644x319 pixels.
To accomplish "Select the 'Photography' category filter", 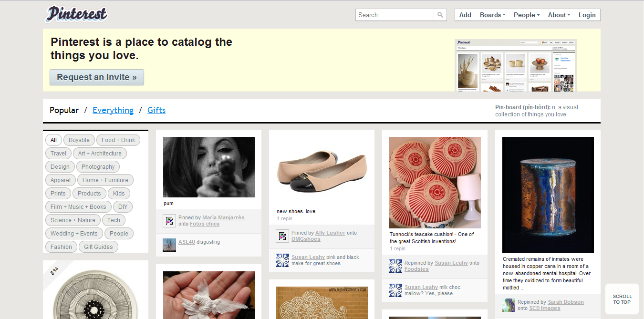I will point(98,167).
